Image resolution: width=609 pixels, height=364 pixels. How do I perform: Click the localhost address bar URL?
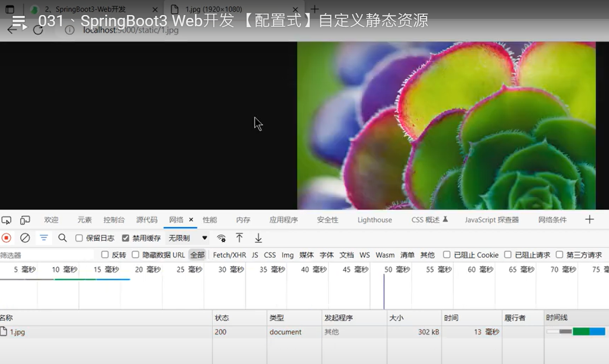click(131, 30)
